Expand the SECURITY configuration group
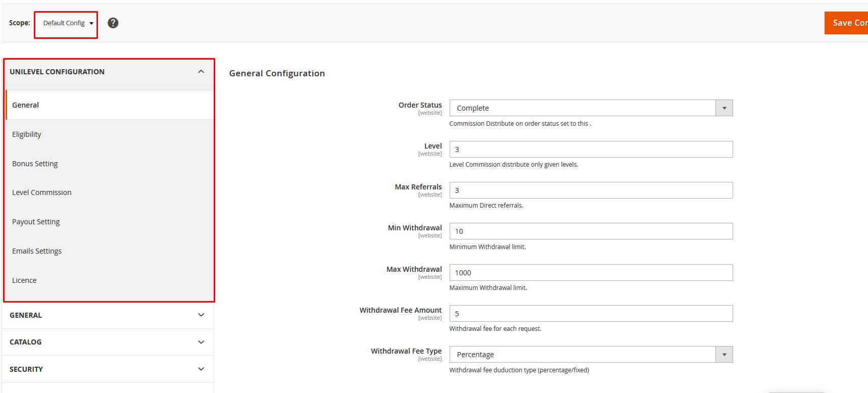Screen dimensions: 868x393 (107, 369)
